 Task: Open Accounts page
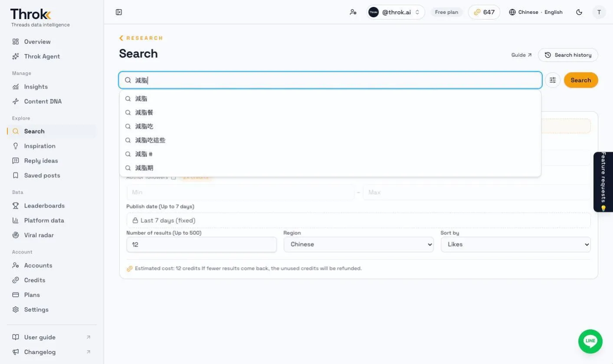pyautogui.click(x=52, y=266)
